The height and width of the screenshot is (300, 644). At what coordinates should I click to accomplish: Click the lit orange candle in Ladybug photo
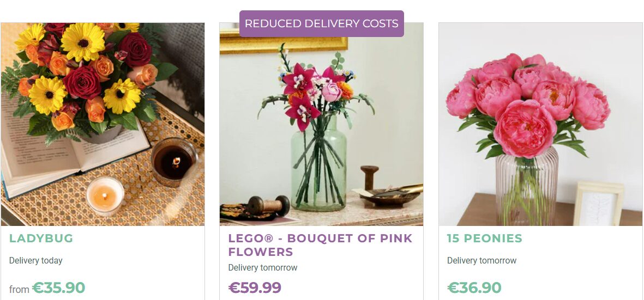coord(105,195)
